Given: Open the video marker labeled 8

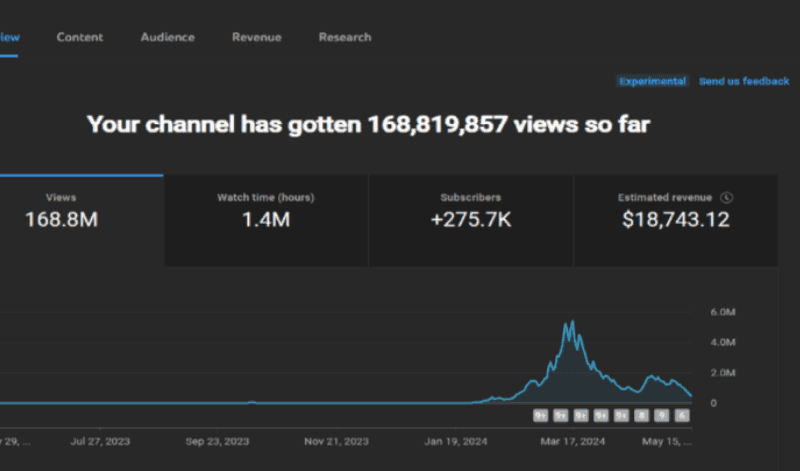Looking at the screenshot, I should (641, 416).
